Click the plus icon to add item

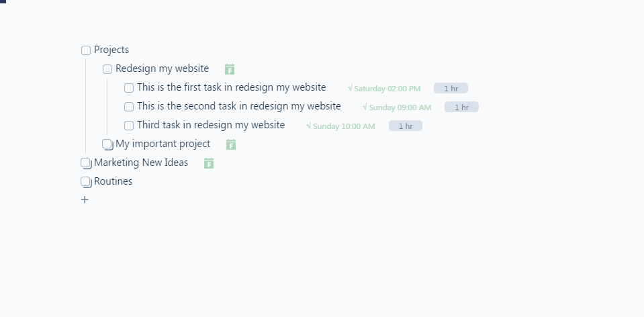pos(85,199)
